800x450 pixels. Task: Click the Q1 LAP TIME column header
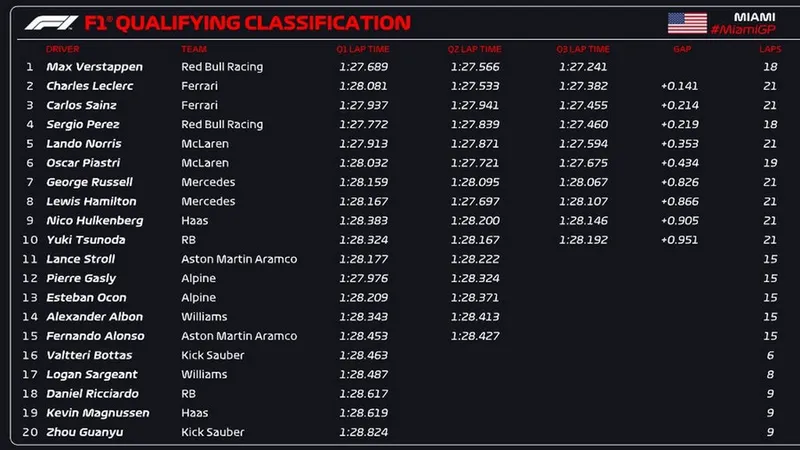coord(362,48)
